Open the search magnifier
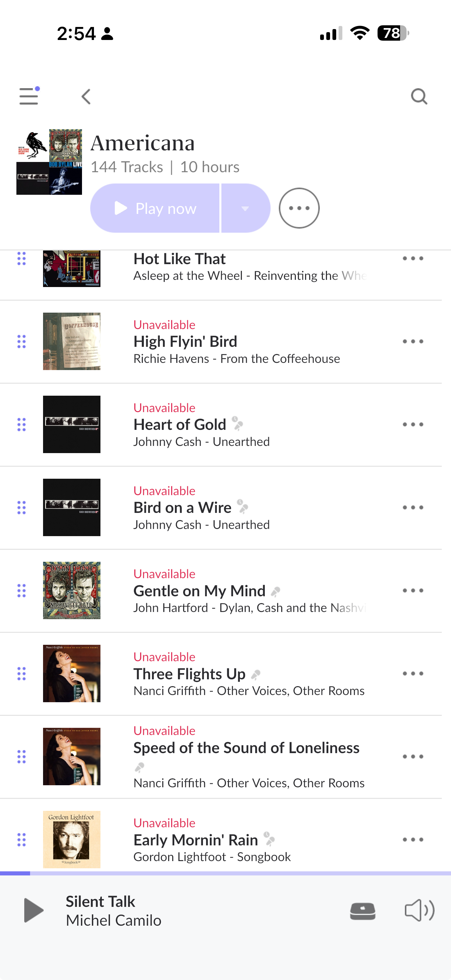Viewport: 451px width, 980px height. coord(419,97)
